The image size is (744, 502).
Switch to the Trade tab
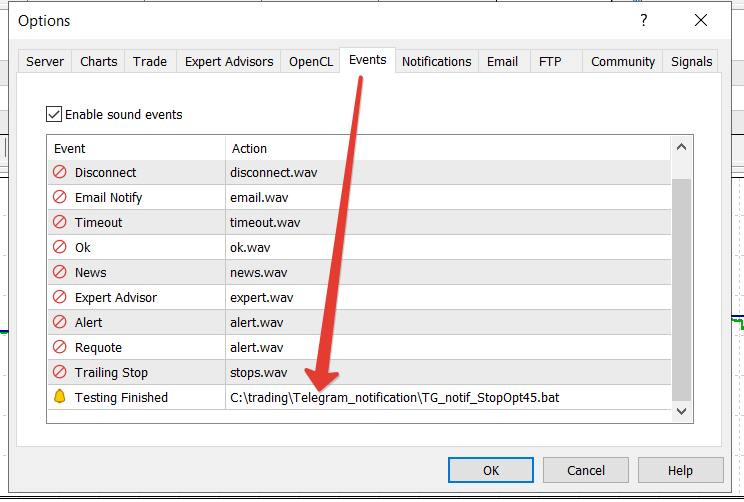coord(150,62)
